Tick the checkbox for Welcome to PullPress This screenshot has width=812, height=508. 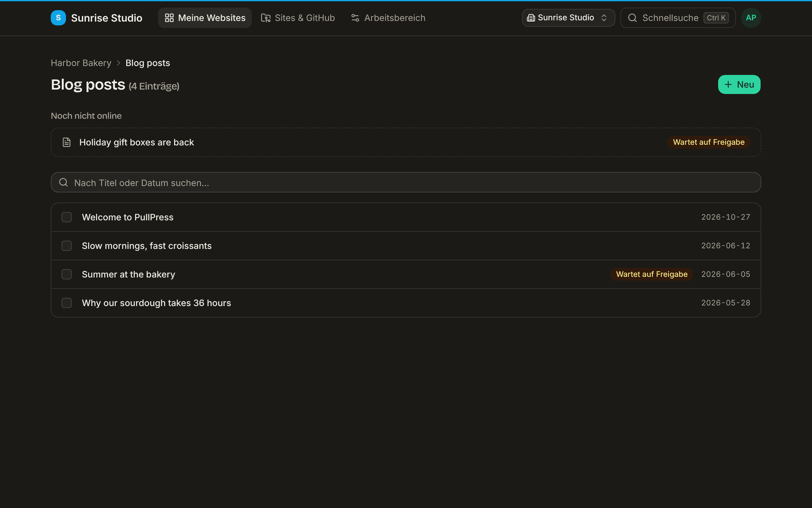click(66, 217)
